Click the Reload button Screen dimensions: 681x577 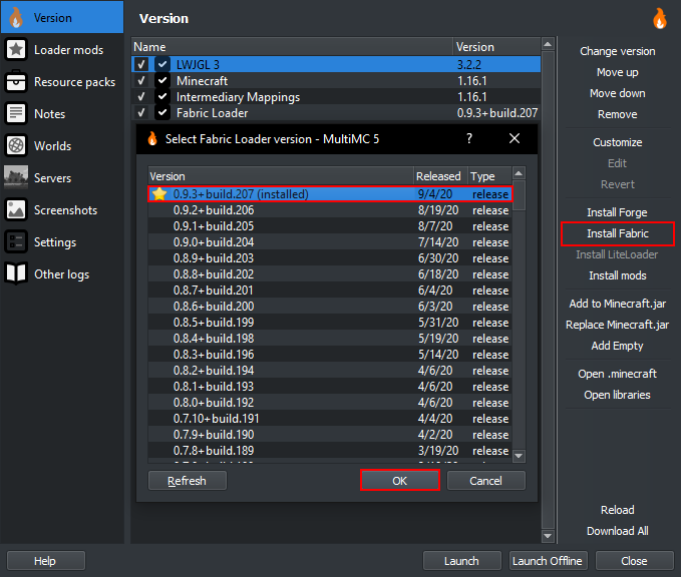[x=618, y=510]
